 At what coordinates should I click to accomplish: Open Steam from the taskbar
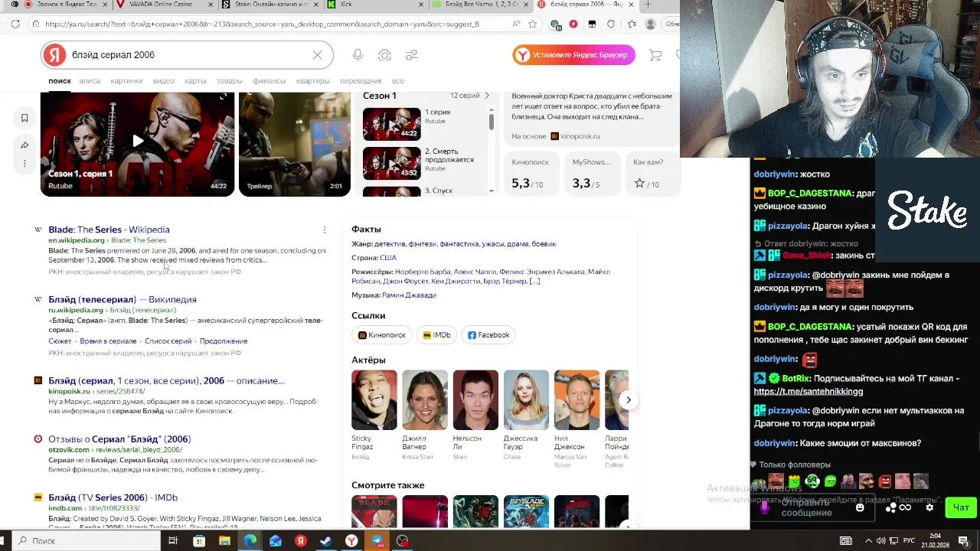pos(326,541)
